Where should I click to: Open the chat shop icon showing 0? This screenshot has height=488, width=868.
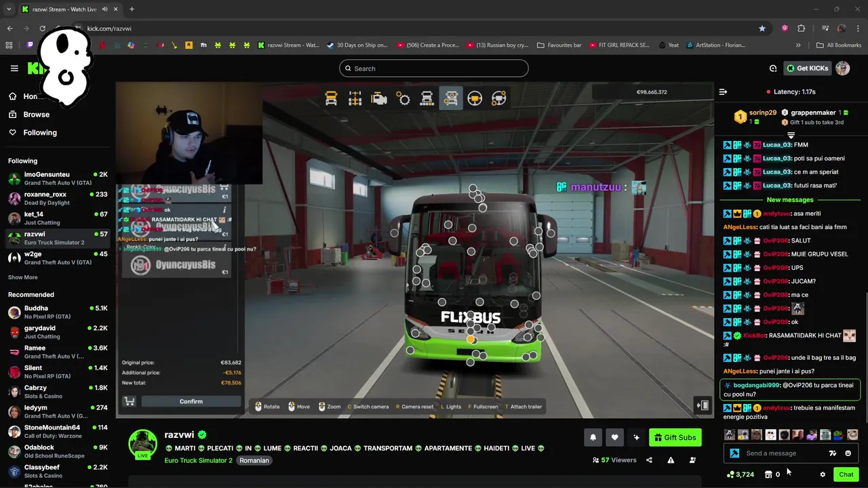coord(772,474)
